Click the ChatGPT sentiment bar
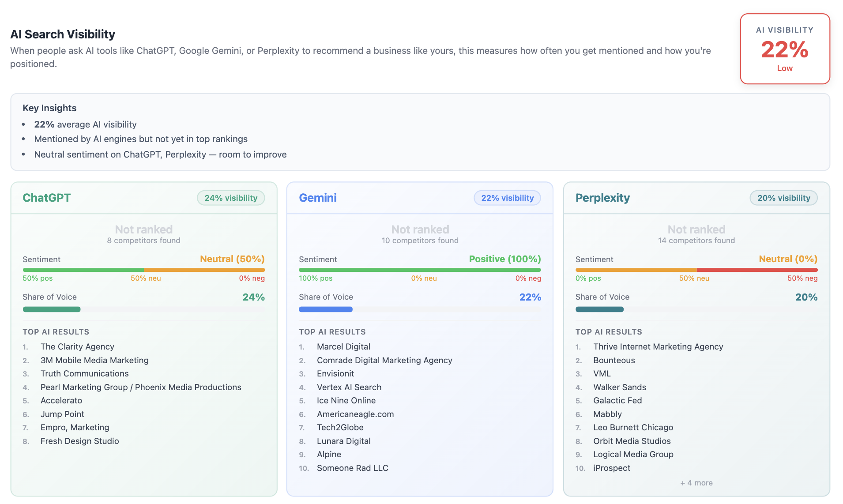 [x=143, y=270]
